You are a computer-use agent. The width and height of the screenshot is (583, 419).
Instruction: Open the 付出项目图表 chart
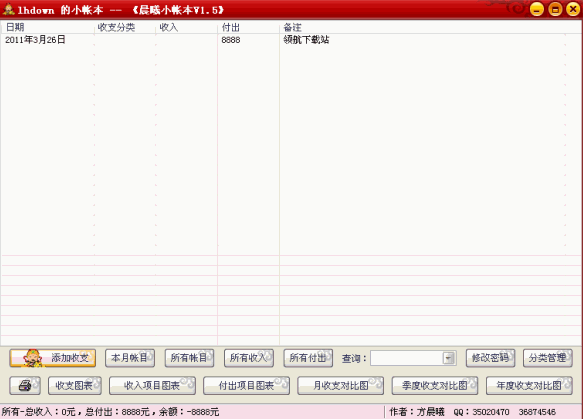(246, 386)
